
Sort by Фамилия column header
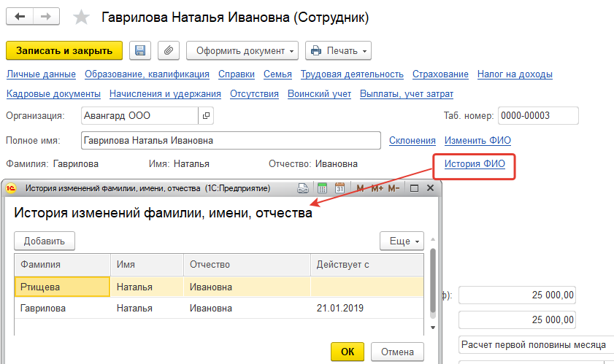pyautogui.click(x=63, y=265)
